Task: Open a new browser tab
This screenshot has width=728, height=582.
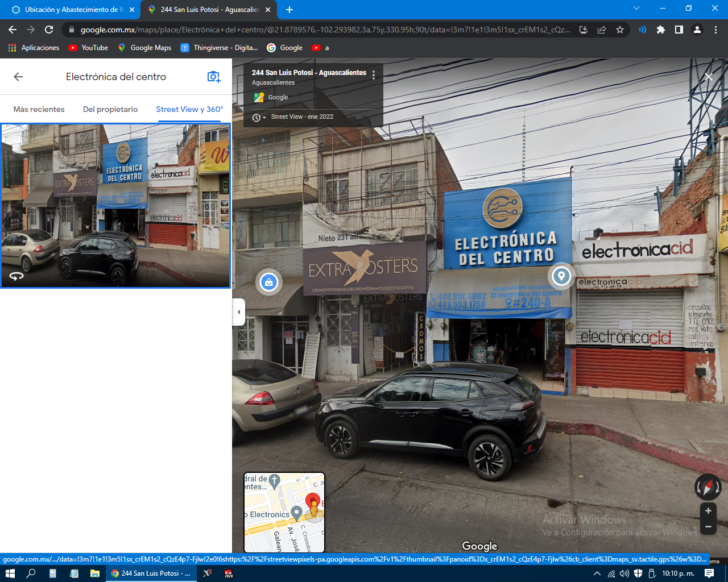Action: (289, 10)
